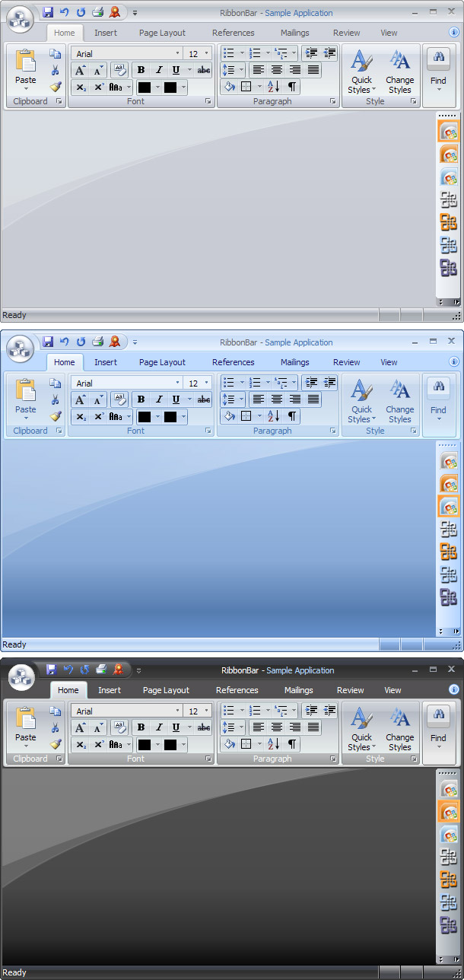
Task: Click blue help icon in the silver window
Action: click(x=454, y=33)
